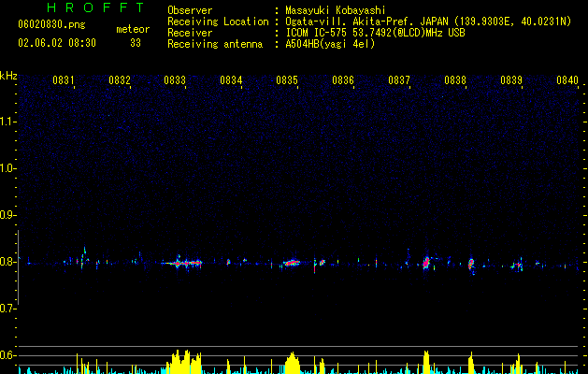Click the strong meteor echo between 0837 and 0838
This screenshot has height=374, width=588.
pos(426,262)
